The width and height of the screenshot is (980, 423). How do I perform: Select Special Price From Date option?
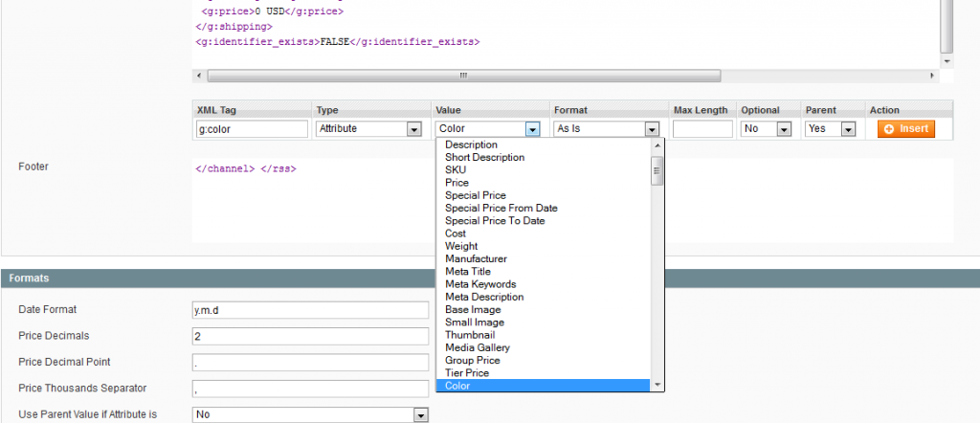pos(501,208)
